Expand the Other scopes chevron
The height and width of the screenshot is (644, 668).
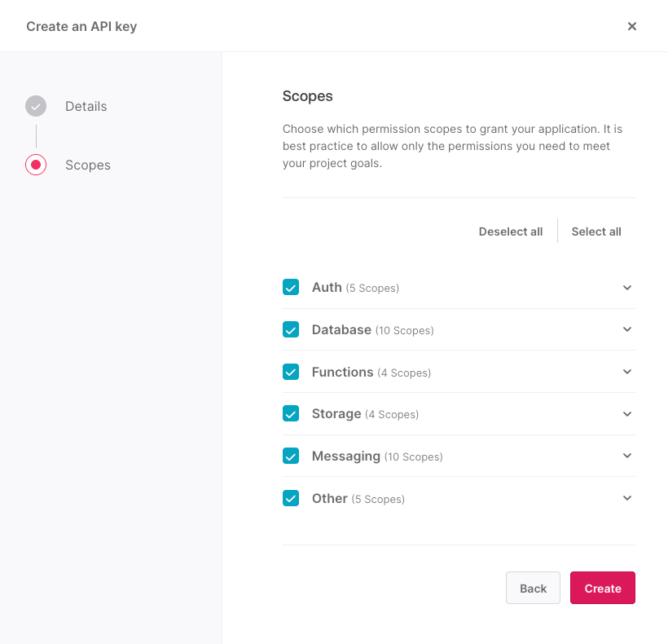coord(627,498)
